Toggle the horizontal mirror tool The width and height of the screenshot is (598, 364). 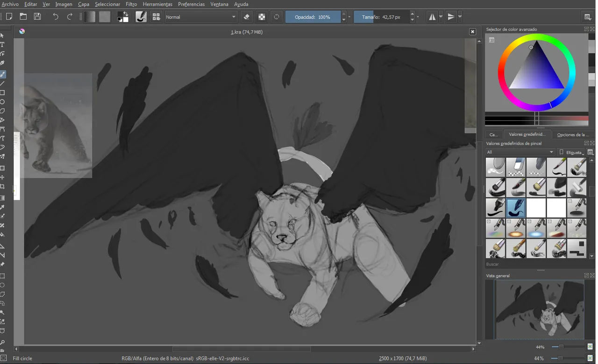(x=432, y=17)
